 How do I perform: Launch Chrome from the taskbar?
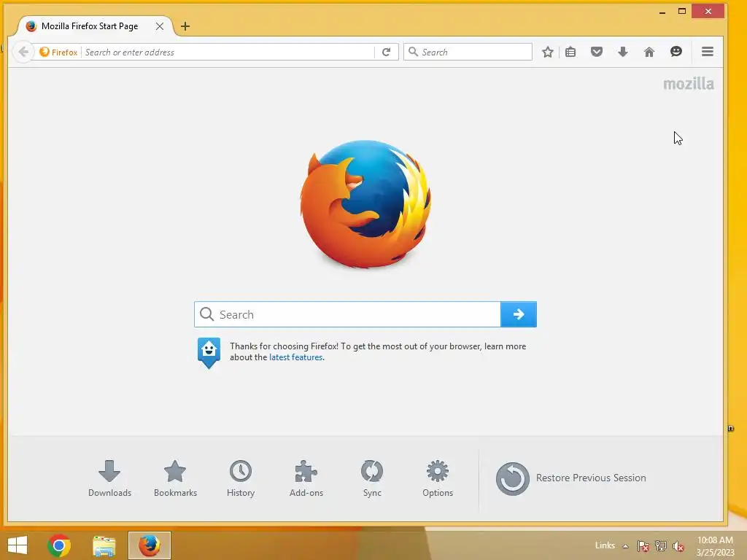click(59, 545)
